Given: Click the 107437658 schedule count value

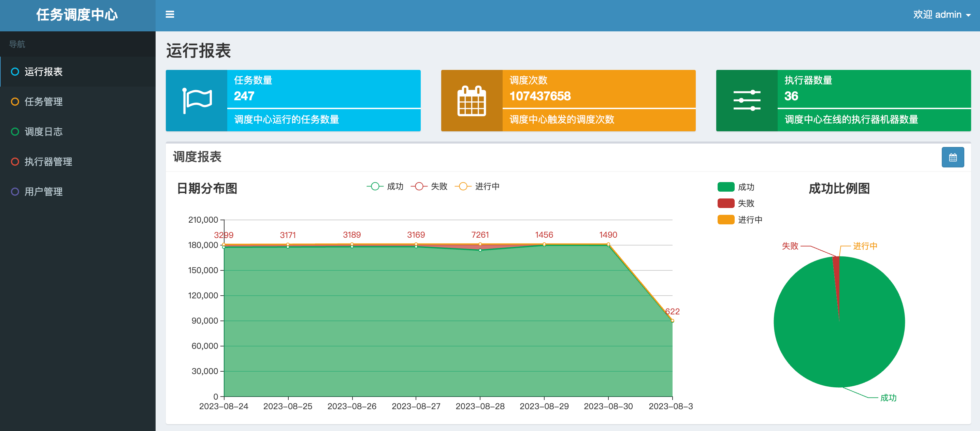Looking at the screenshot, I should pos(540,96).
